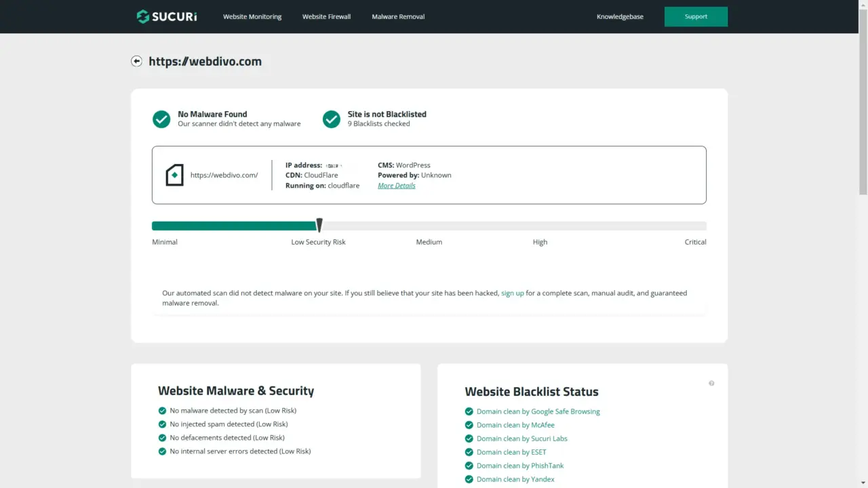Screen dimensions: 868x488
Task: Click the help icon in Blacklist Status panel
Action: (711, 384)
